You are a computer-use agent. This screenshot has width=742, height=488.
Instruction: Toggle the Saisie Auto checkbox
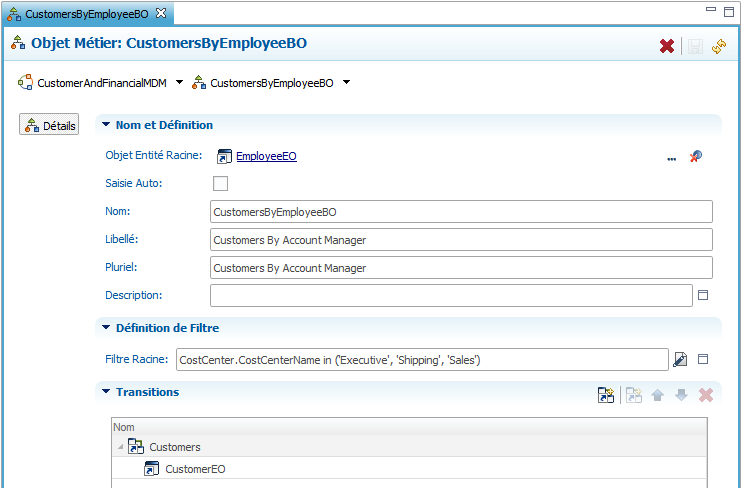[x=221, y=183]
